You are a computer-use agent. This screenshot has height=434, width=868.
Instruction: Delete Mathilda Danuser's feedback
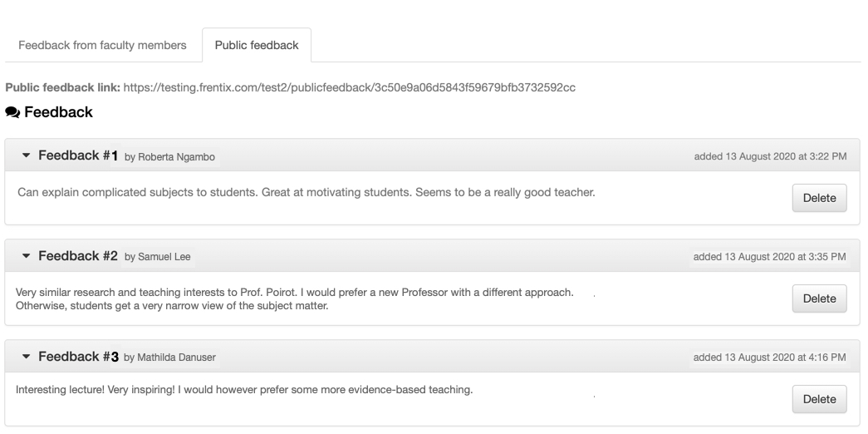click(819, 399)
